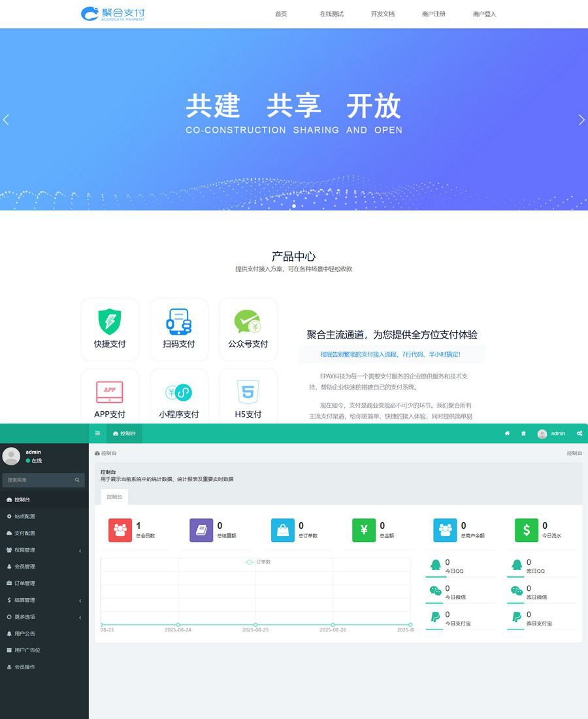Click the PayPal icon beside 今日支付宝

(x=436, y=618)
